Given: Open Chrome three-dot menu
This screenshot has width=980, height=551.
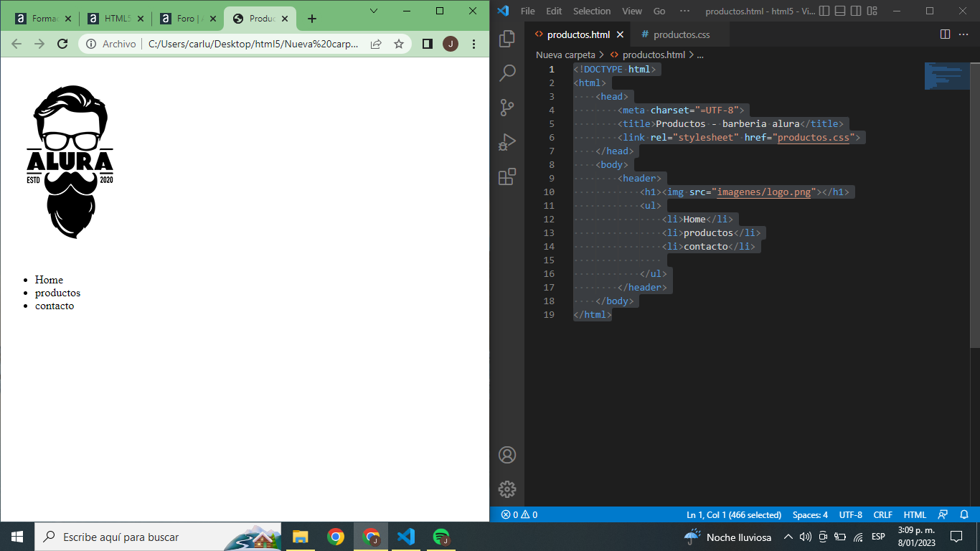Looking at the screenshot, I should click(473, 44).
